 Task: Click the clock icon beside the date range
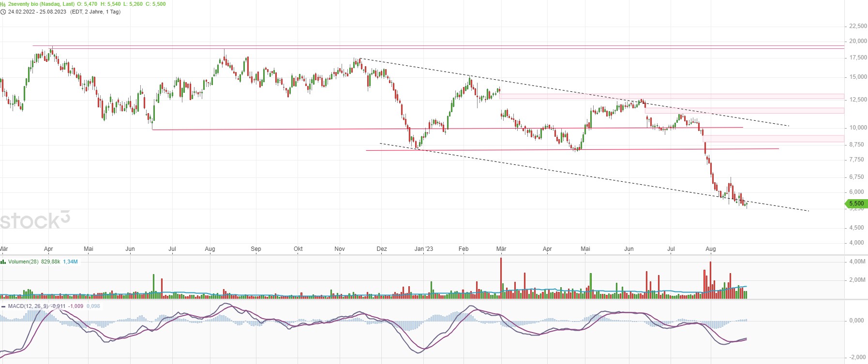pos(3,12)
